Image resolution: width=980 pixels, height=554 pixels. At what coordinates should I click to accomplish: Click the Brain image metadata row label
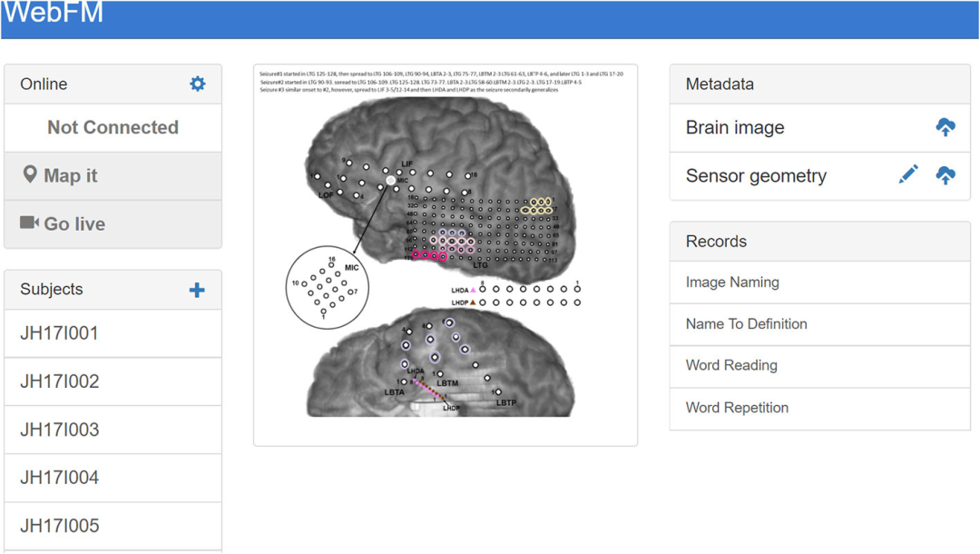(x=735, y=127)
